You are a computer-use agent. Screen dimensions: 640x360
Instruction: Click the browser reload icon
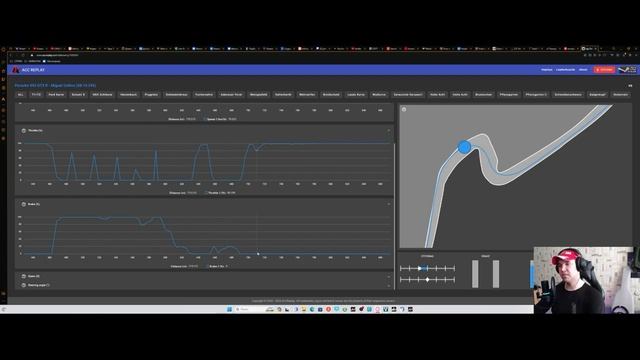coord(23,55)
